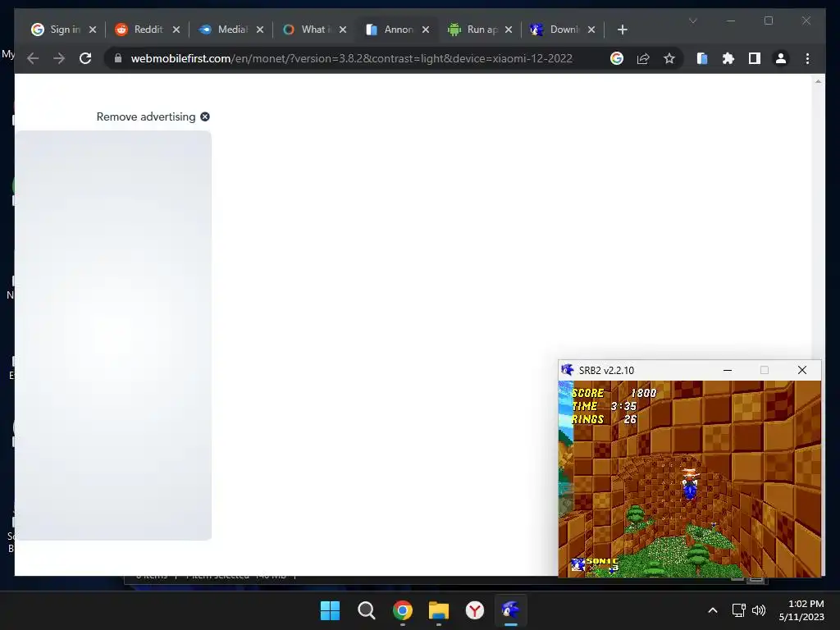Click the Google icon in address bar
Image resolution: width=840 pixels, height=630 pixels.
(x=617, y=58)
